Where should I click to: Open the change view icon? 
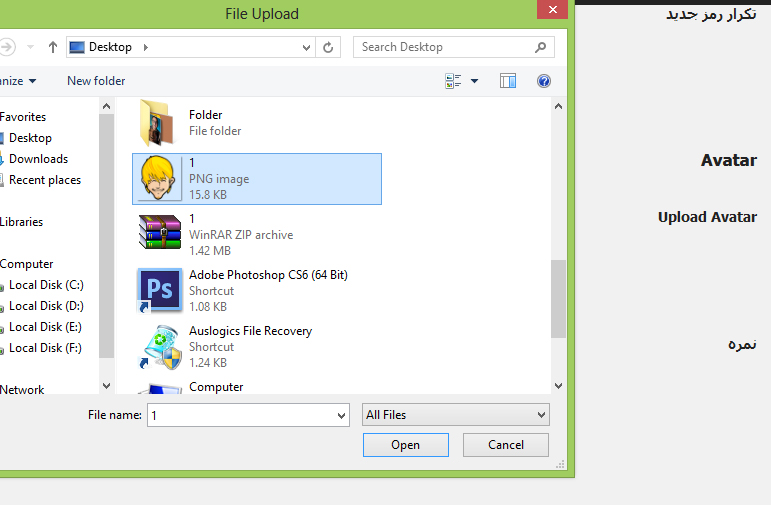[453, 81]
